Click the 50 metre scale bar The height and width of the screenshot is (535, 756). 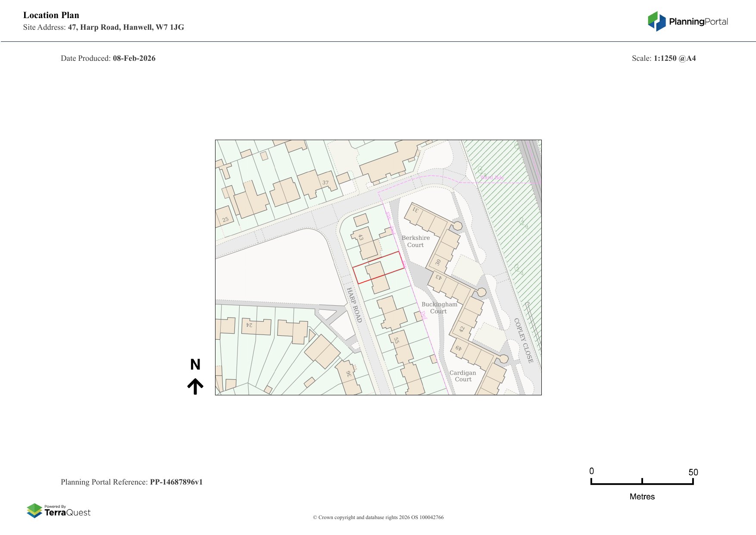pyautogui.click(x=642, y=483)
